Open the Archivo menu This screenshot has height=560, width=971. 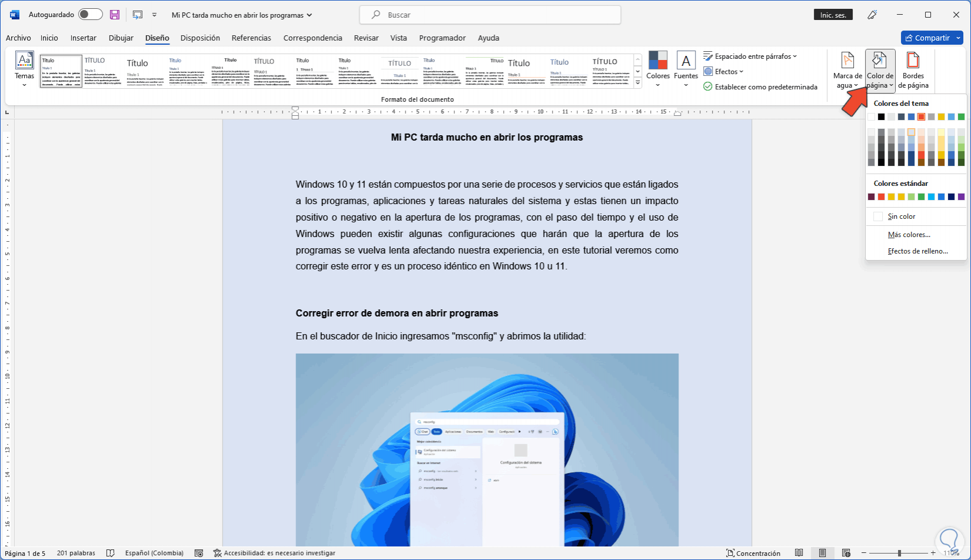[18, 38]
